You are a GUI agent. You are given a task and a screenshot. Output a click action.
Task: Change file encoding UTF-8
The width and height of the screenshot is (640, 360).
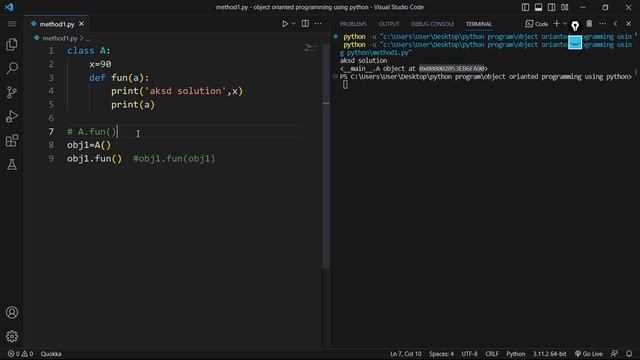tap(469, 354)
